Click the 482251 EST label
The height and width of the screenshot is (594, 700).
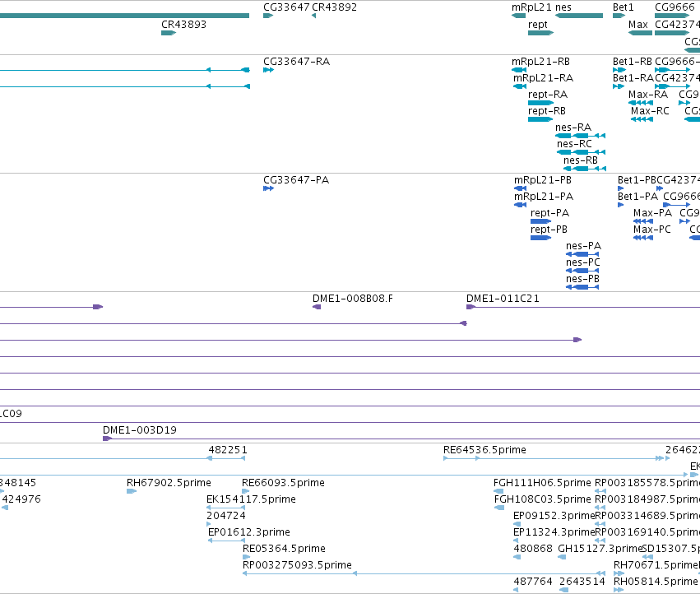point(228,450)
